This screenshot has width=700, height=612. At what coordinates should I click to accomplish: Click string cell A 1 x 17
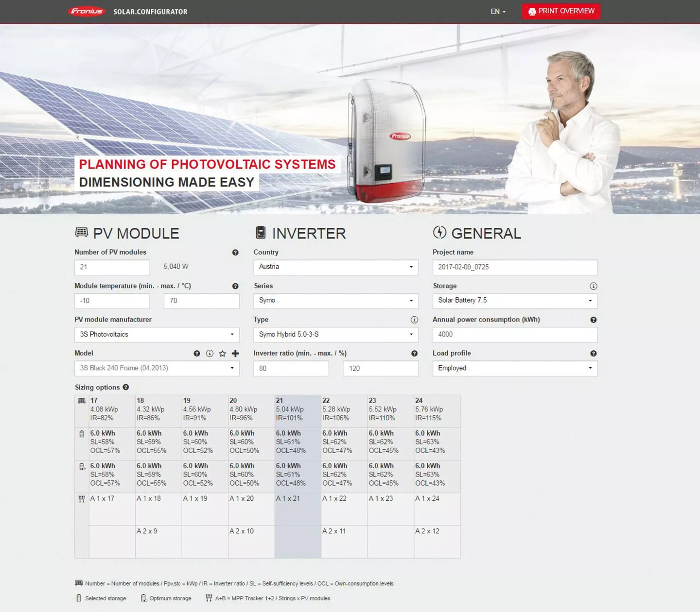[112, 509]
